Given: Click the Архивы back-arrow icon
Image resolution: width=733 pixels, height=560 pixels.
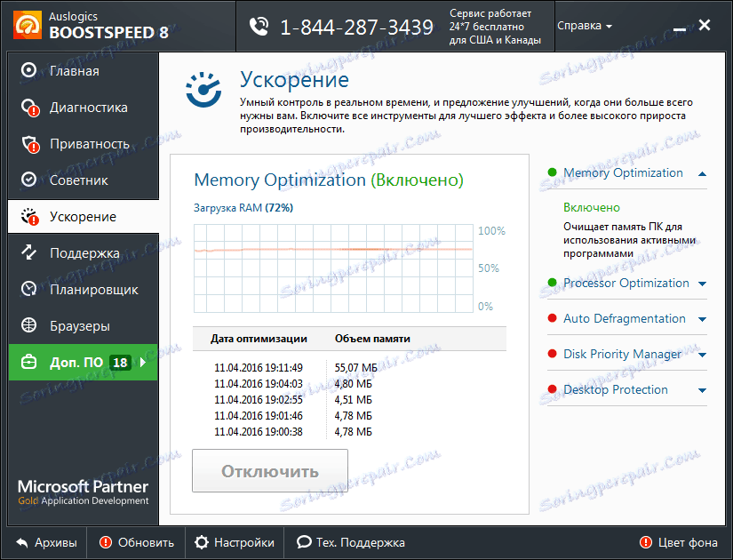Looking at the screenshot, I should 22,543.
